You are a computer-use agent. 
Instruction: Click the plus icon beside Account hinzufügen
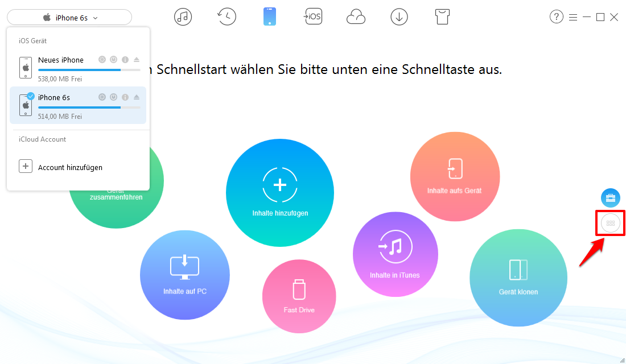point(26,167)
